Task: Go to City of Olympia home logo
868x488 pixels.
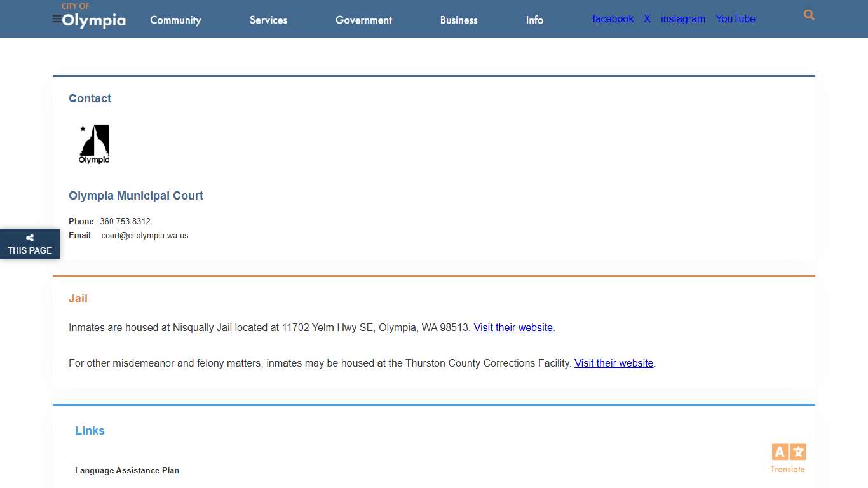Action: point(93,16)
